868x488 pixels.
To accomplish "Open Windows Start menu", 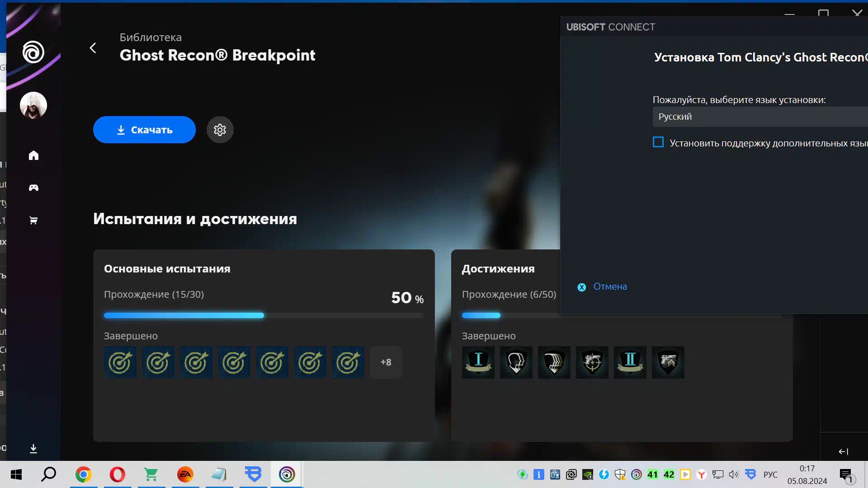I will (x=16, y=474).
